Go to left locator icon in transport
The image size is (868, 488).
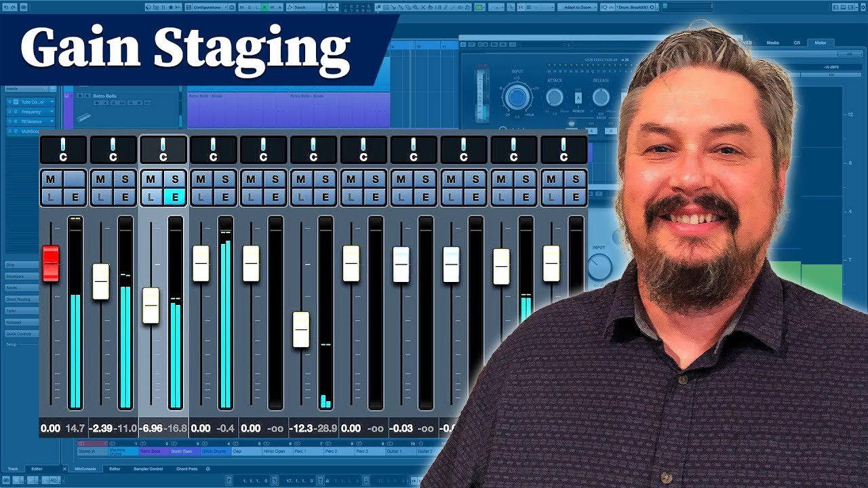tap(230, 481)
